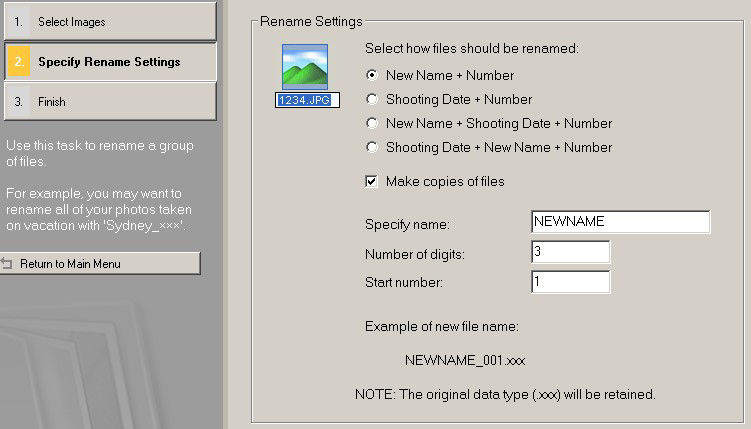Pick New Name + Shooting Date + Number

tap(373, 123)
